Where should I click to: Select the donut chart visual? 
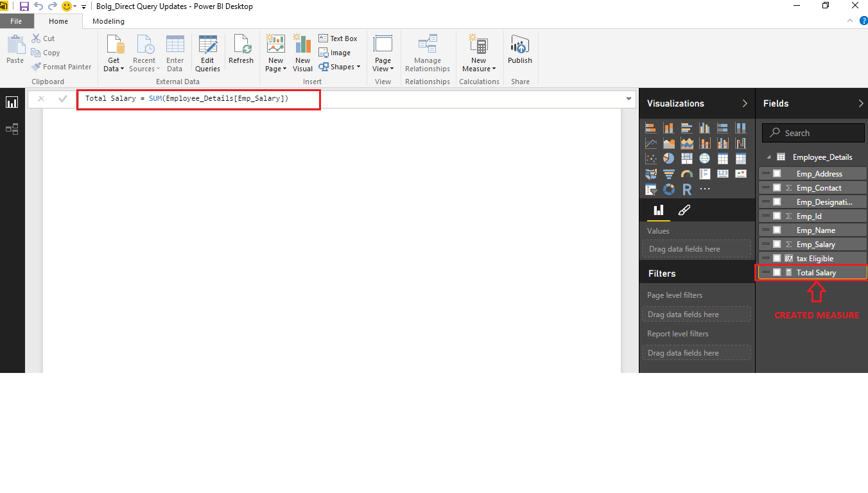tap(668, 189)
